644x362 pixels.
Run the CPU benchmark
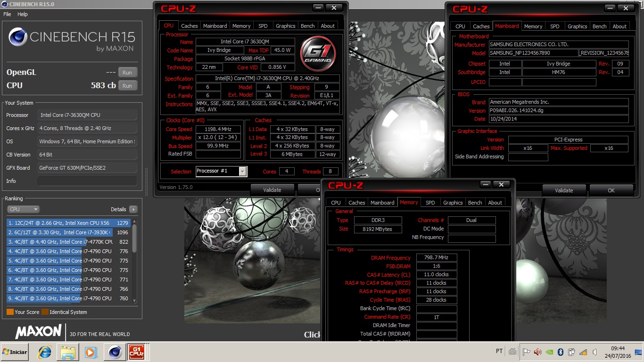pos(127,86)
